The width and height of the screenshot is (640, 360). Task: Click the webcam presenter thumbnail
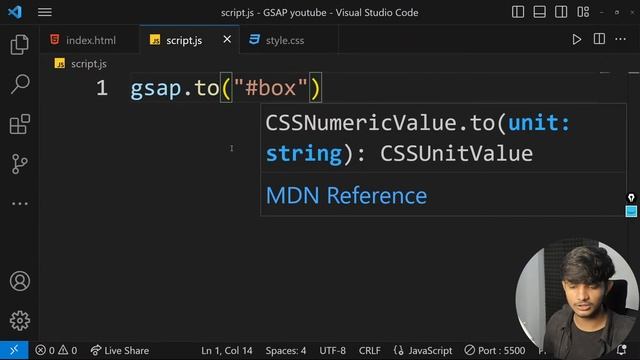click(x=577, y=299)
